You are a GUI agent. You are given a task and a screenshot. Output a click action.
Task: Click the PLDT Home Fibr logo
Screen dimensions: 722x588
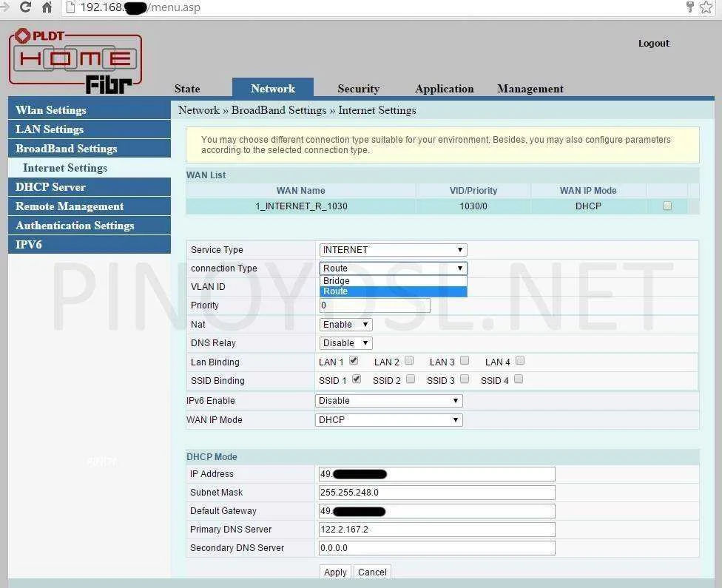tap(75, 61)
